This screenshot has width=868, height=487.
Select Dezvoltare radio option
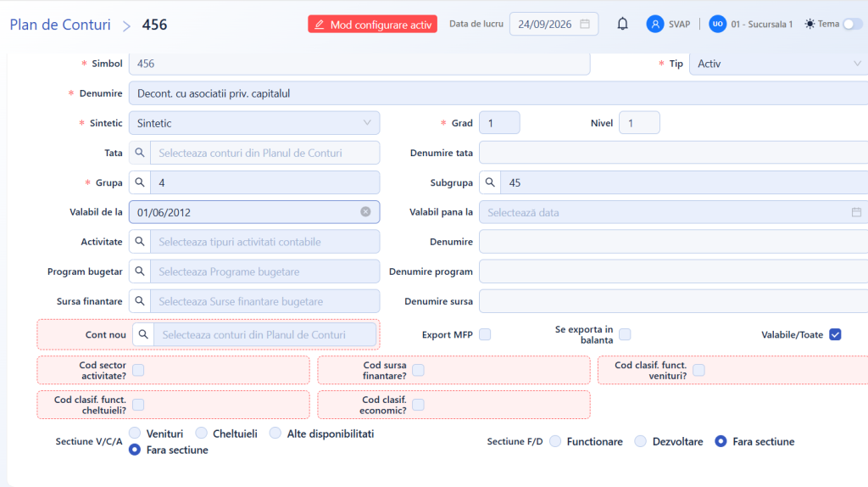[x=641, y=441]
